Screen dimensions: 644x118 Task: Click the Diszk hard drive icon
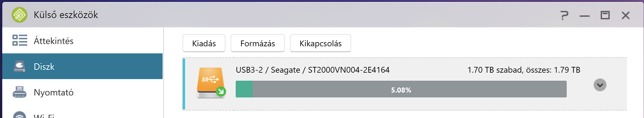(x=20, y=66)
